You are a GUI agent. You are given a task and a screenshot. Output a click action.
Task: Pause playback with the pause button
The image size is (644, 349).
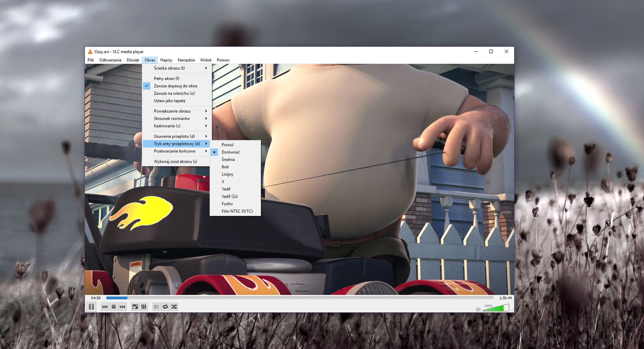point(91,307)
